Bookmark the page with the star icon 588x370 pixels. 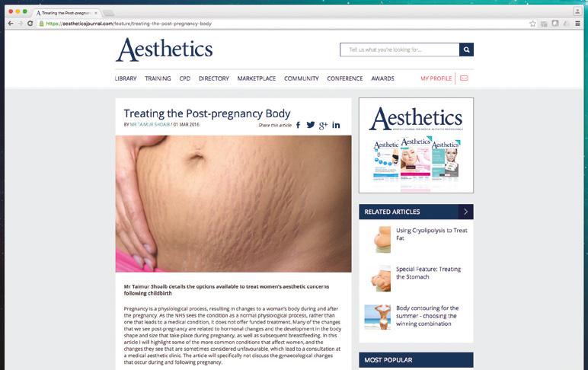pyautogui.click(x=532, y=24)
